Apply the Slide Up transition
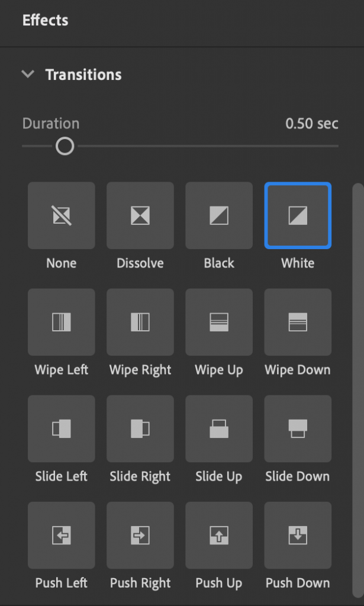This screenshot has width=364, height=606. click(219, 428)
